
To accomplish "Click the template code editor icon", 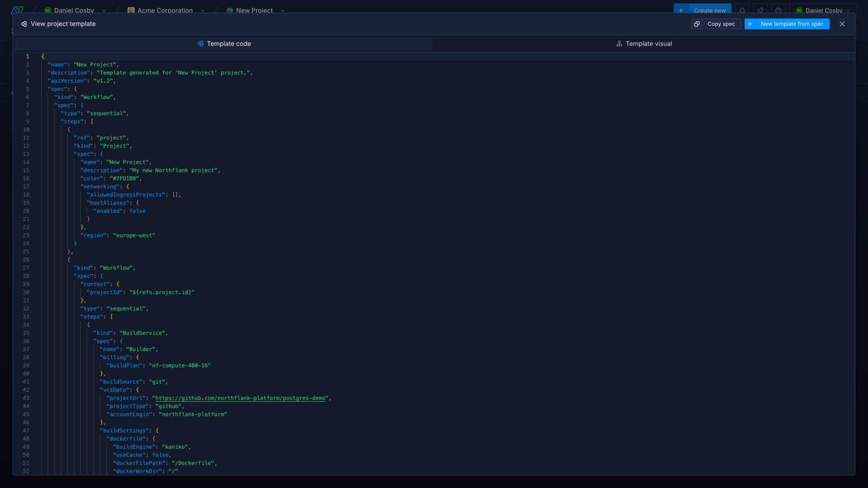I will click(x=200, y=43).
